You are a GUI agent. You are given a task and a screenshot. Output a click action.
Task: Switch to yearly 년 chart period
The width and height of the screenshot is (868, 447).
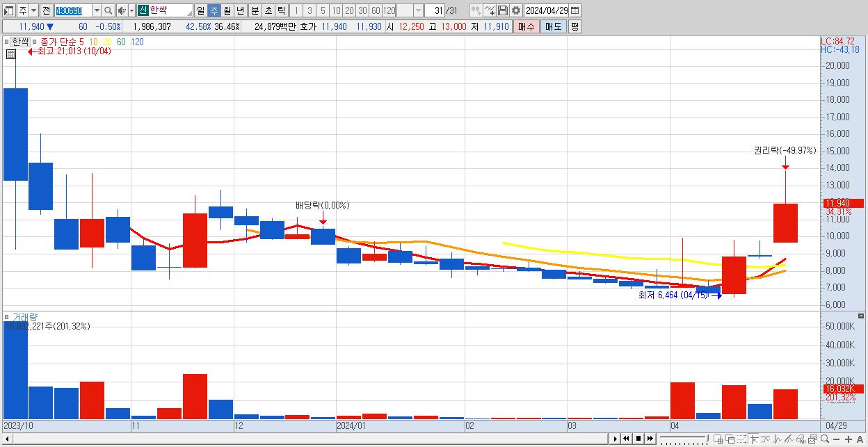coord(240,10)
